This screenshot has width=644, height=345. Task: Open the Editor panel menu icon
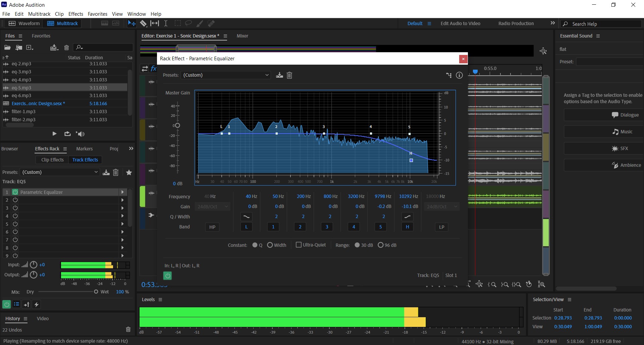(x=225, y=36)
